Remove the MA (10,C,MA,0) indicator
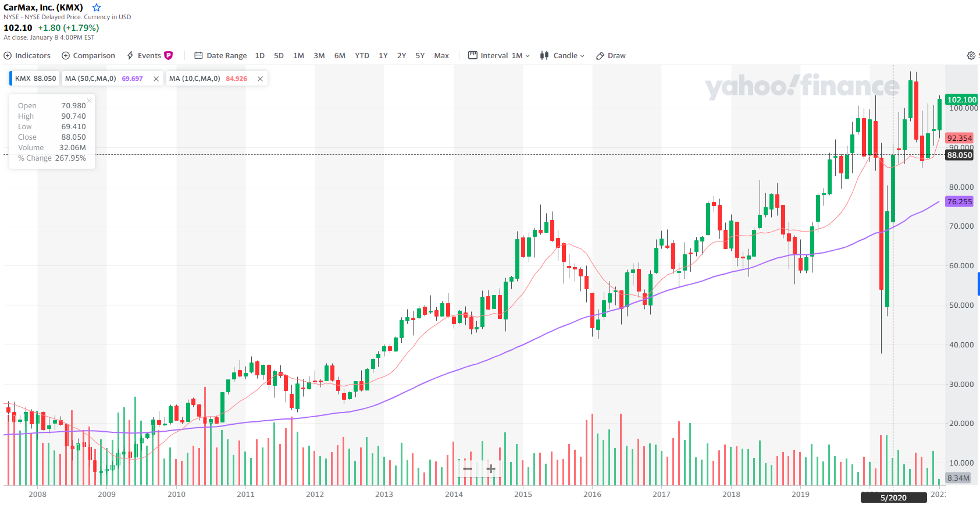This screenshot has height=508, width=980. click(x=260, y=79)
